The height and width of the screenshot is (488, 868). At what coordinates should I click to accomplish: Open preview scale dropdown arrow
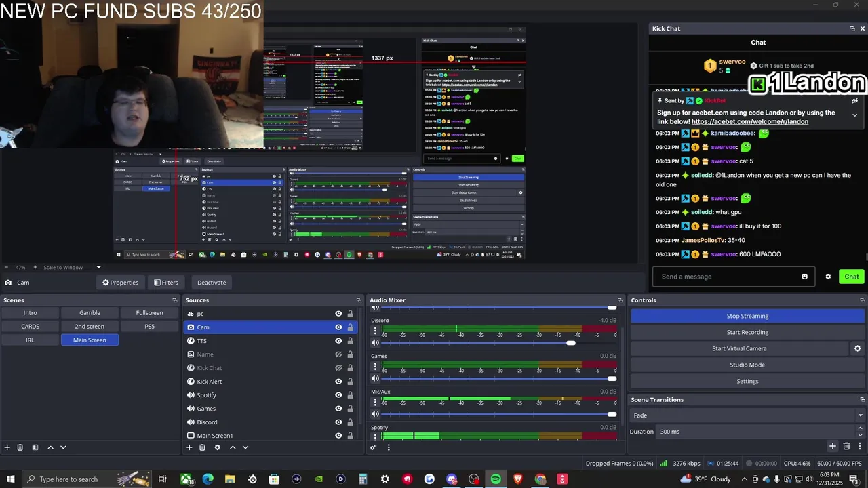click(98, 268)
